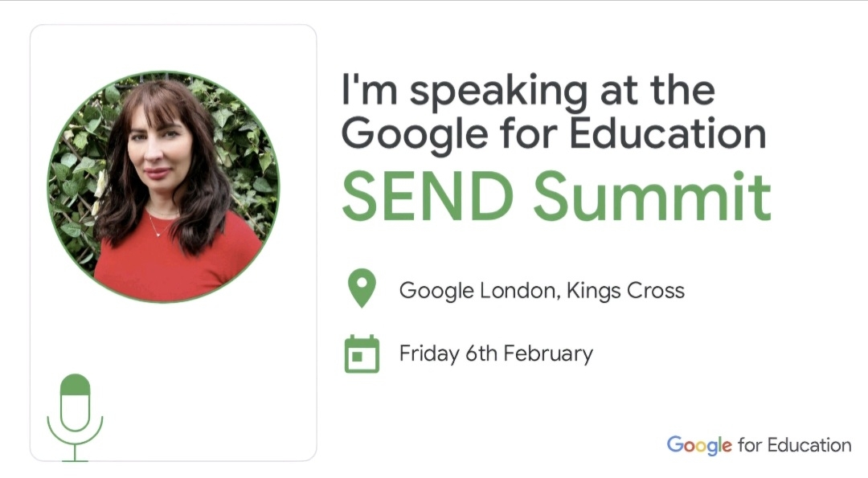Click the green location pin icon

[362, 288]
